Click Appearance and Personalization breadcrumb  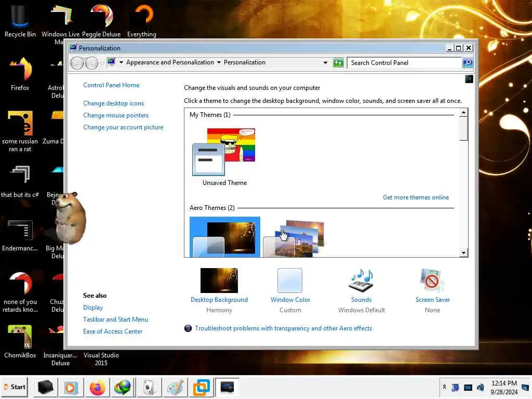170,62
